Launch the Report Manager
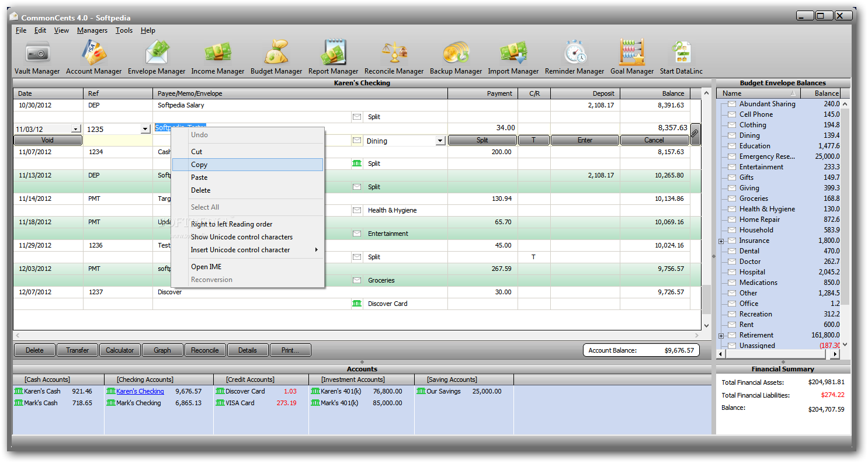Image resolution: width=868 pixels, height=463 pixels. click(334, 58)
